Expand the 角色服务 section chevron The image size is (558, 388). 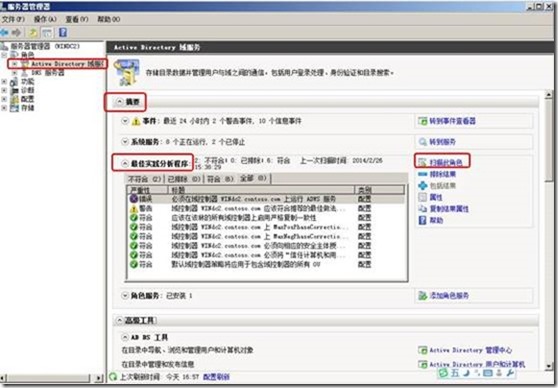[x=125, y=295]
